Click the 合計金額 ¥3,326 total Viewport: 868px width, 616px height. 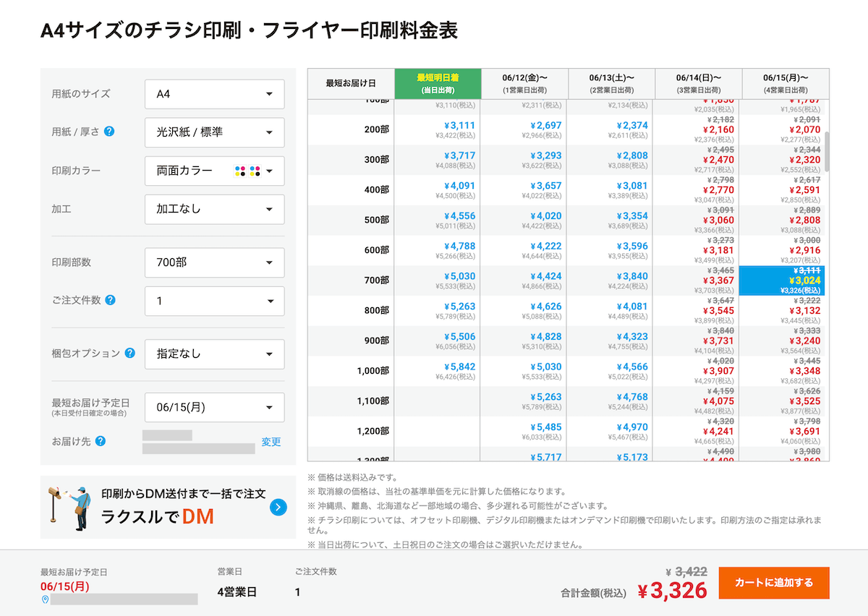(x=672, y=591)
